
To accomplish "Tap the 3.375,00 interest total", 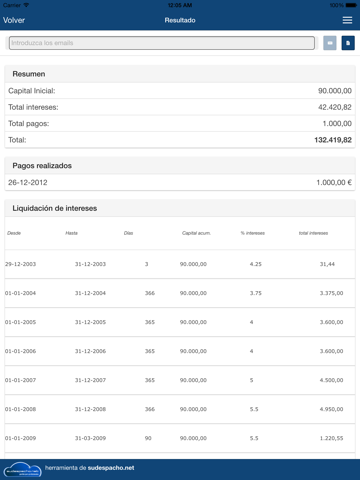I will coord(331,293).
